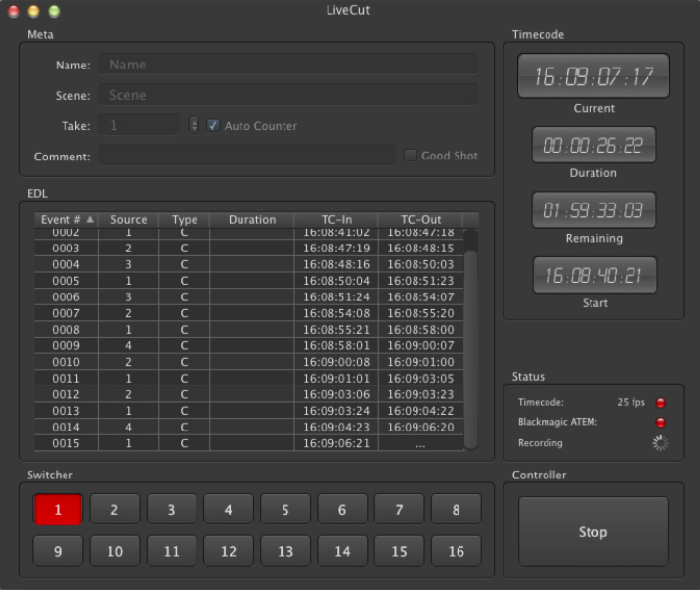Select EDL event row 0011
The height and width of the screenshot is (590, 700).
[249, 379]
